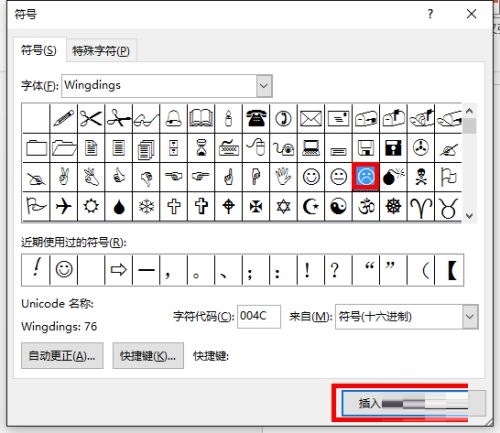
Task: Choose the smiley face in symbol grid
Action: (x=311, y=177)
